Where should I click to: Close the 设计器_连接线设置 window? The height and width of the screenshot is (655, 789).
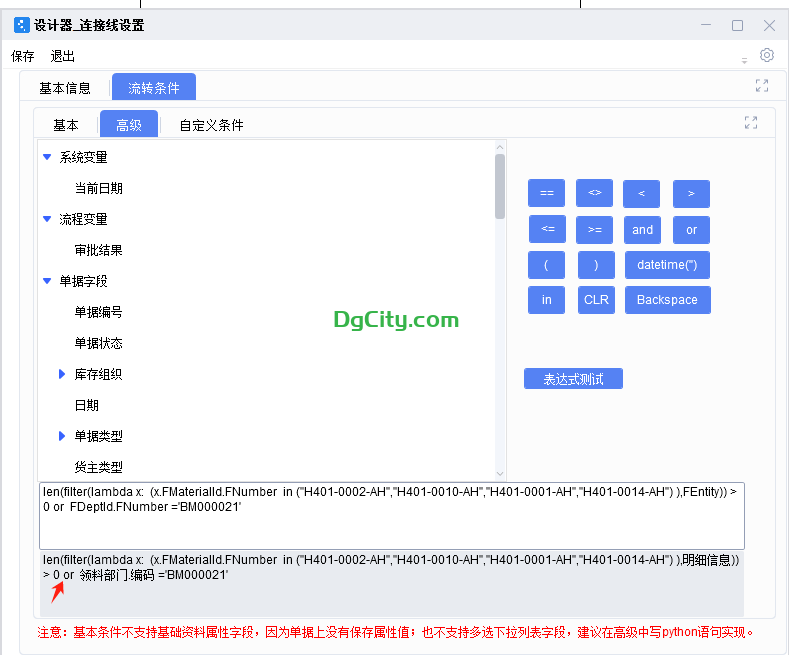pyautogui.click(x=769, y=25)
